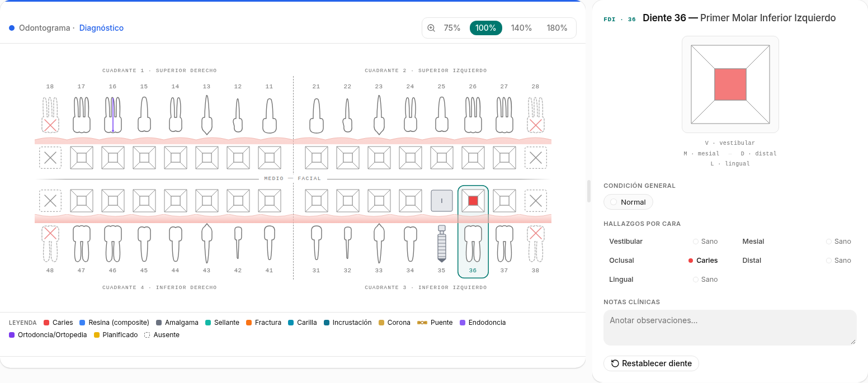Focus the Notas clínicas observations field

pyautogui.click(x=730, y=328)
